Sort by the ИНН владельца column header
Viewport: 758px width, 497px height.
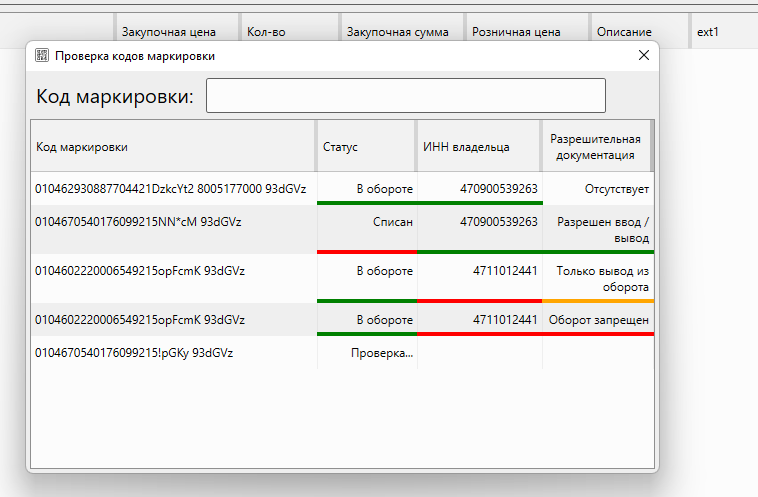tap(478, 147)
